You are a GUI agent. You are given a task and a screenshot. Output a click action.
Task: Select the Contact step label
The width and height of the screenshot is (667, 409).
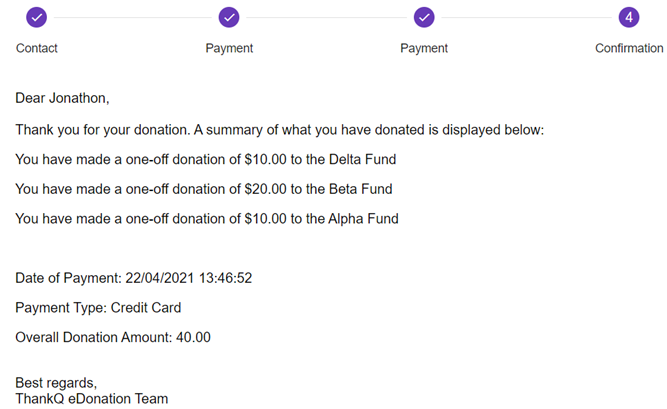pyautogui.click(x=37, y=48)
